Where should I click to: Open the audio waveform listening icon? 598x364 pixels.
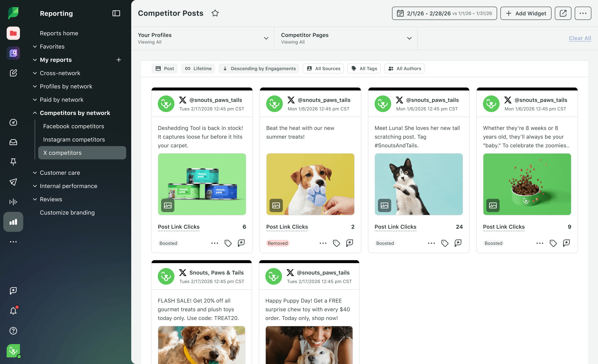[x=13, y=202]
